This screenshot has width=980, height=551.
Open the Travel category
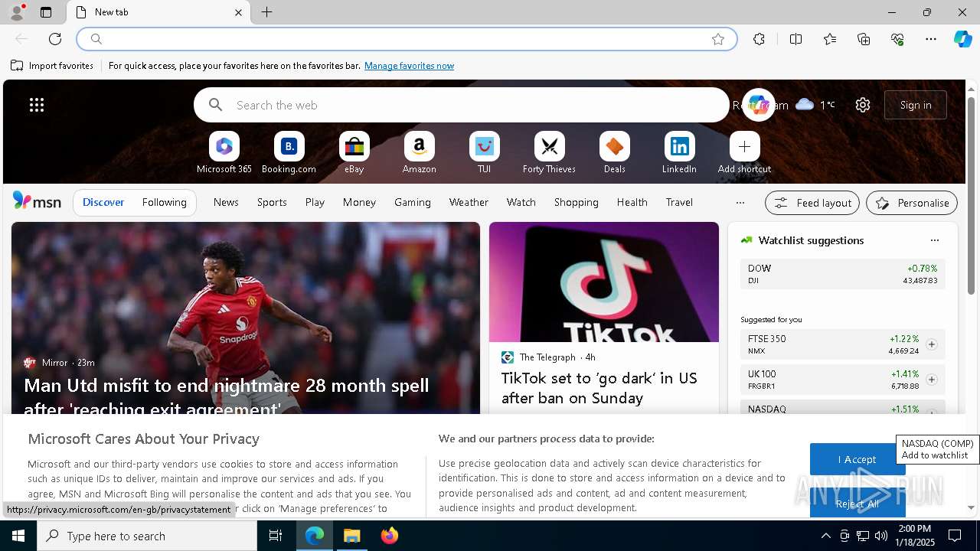[679, 202]
